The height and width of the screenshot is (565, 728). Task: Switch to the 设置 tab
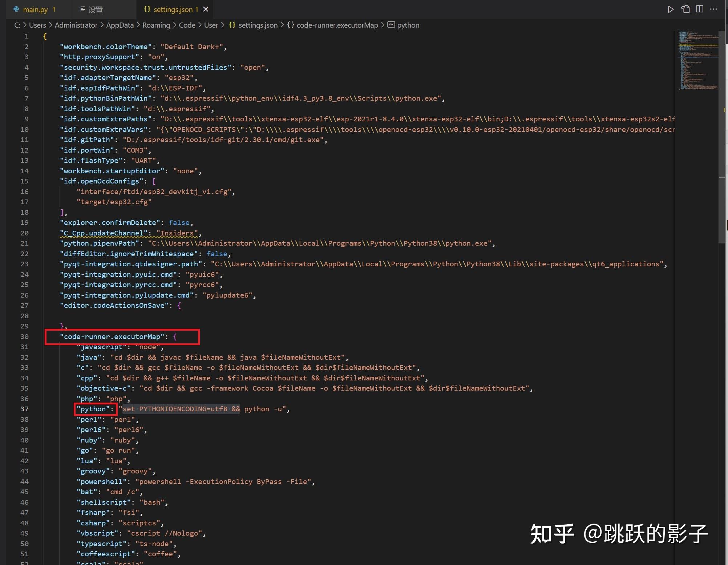95,9
